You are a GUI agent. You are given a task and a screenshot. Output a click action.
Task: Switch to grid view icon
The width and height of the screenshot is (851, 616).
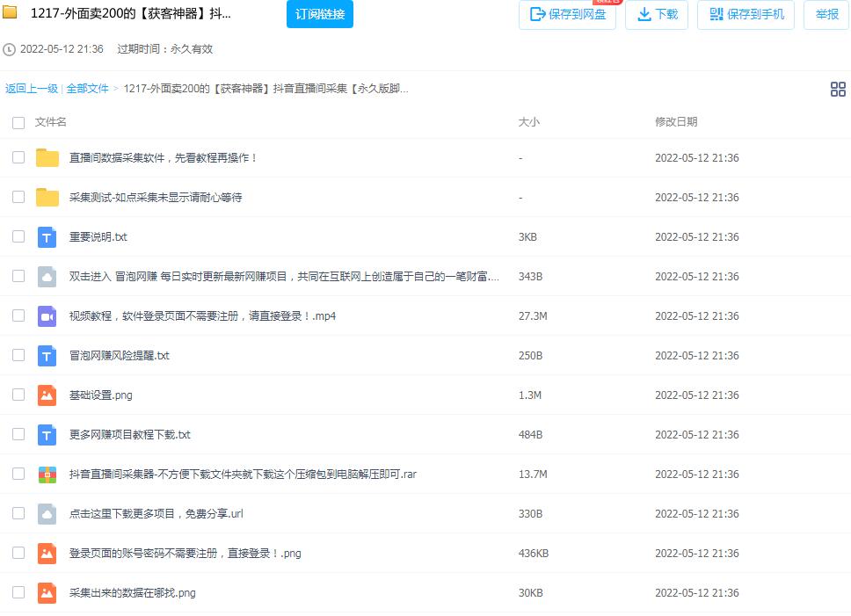pos(838,89)
